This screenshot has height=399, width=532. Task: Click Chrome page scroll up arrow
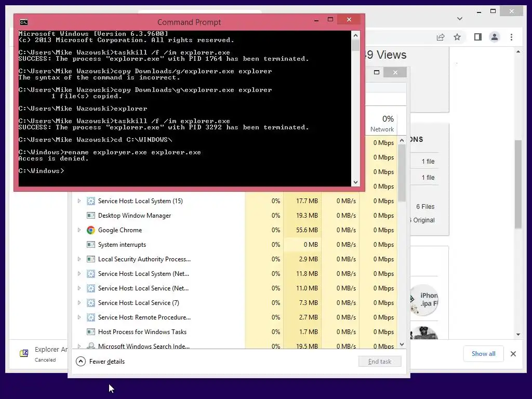[518, 52]
